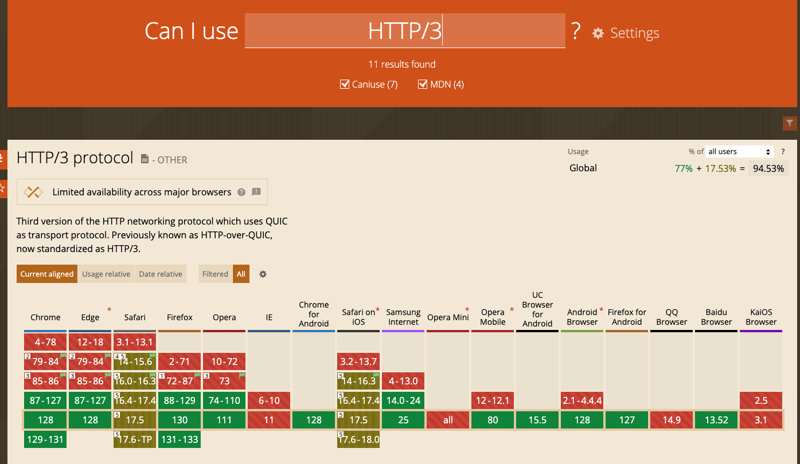This screenshot has height=464, width=800.
Task: Click Edge 12-18 version cell
Action: pos(90,342)
